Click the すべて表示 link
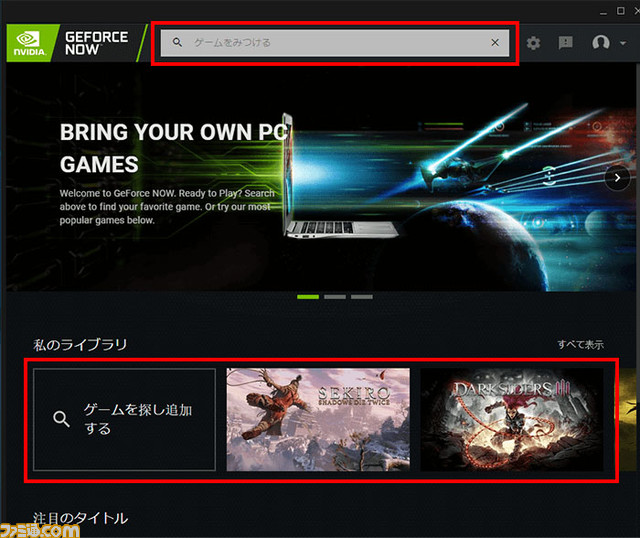 pyautogui.click(x=580, y=345)
